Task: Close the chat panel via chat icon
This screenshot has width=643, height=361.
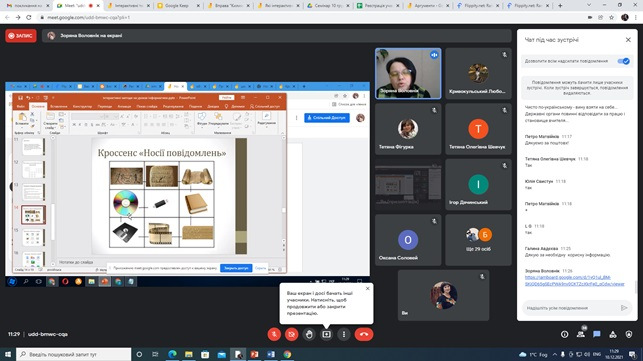Action: tap(597, 334)
